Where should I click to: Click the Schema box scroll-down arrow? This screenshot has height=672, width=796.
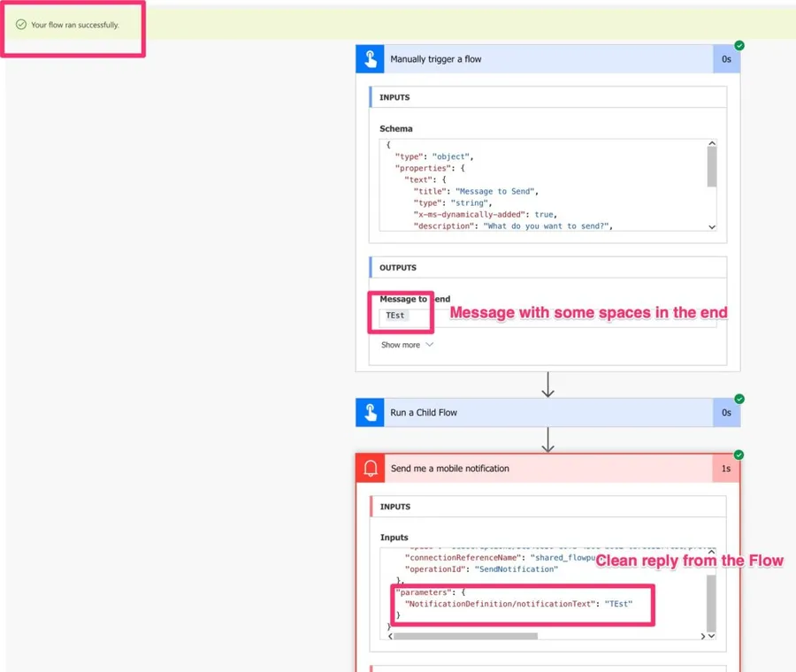[712, 226]
